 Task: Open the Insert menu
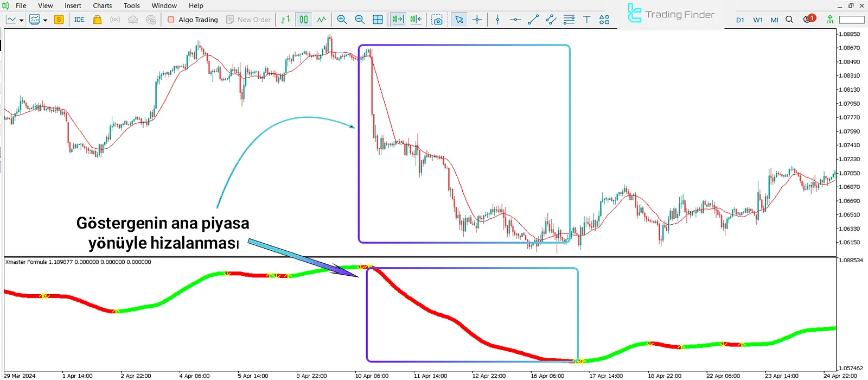(73, 5)
